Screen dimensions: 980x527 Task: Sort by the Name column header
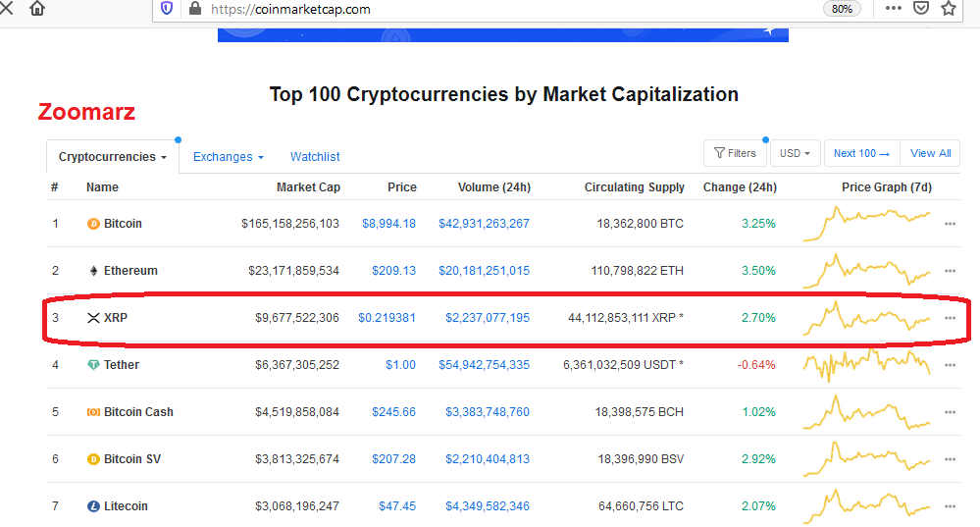pyautogui.click(x=102, y=187)
